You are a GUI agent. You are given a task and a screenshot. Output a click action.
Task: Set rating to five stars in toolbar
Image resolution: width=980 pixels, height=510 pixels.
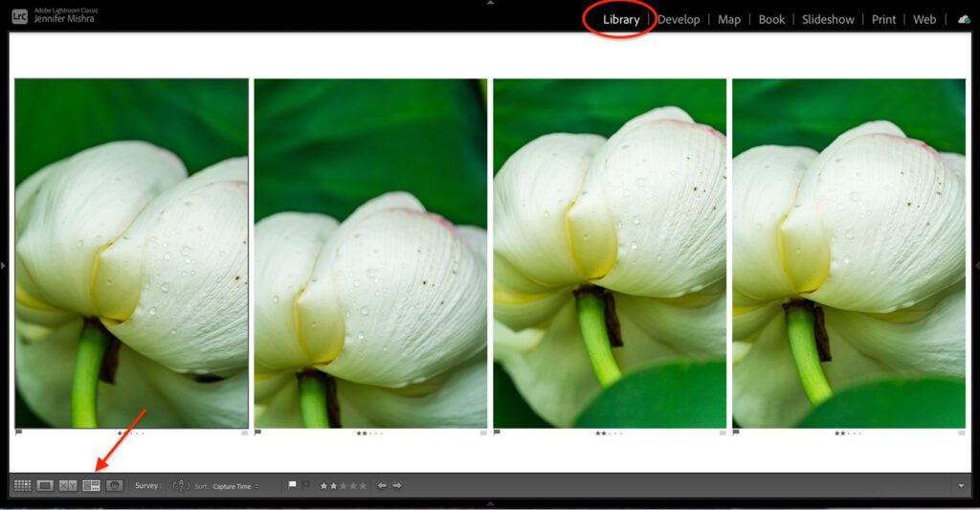pyautogui.click(x=363, y=486)
